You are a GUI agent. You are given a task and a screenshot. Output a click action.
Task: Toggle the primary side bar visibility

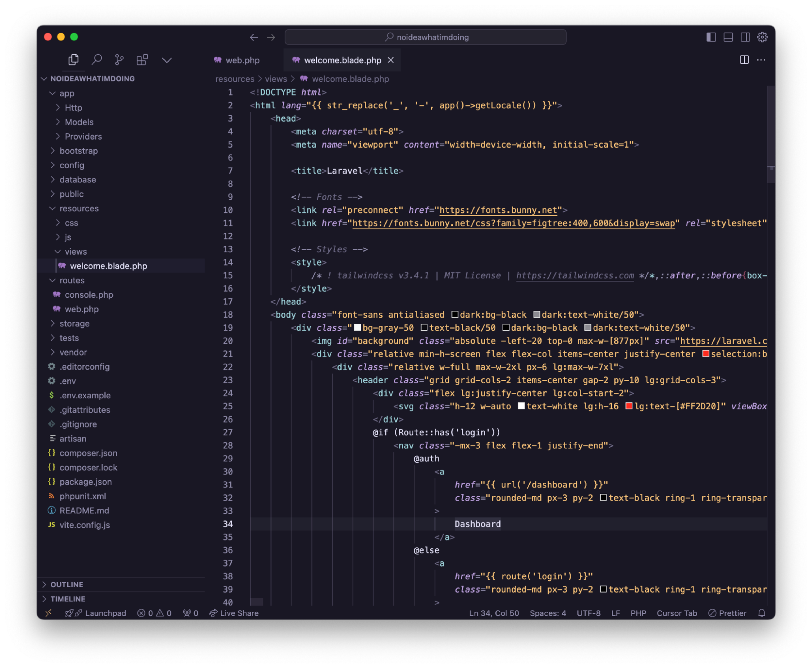[x=711, y=37]
